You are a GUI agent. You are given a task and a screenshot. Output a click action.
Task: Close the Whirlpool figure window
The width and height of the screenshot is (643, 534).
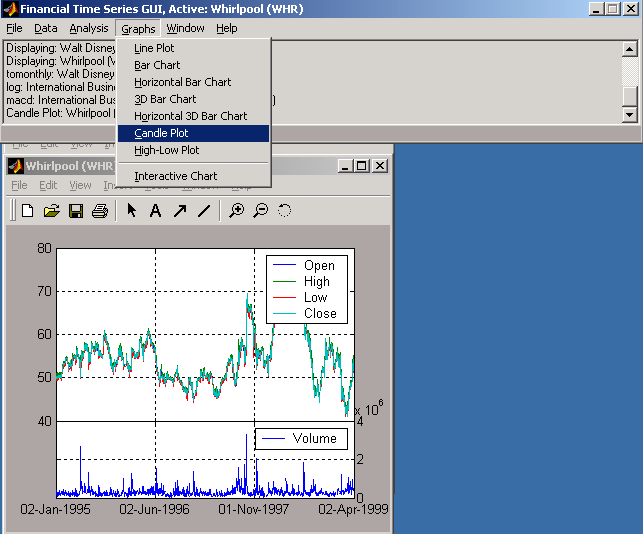(x=380, y=166)
